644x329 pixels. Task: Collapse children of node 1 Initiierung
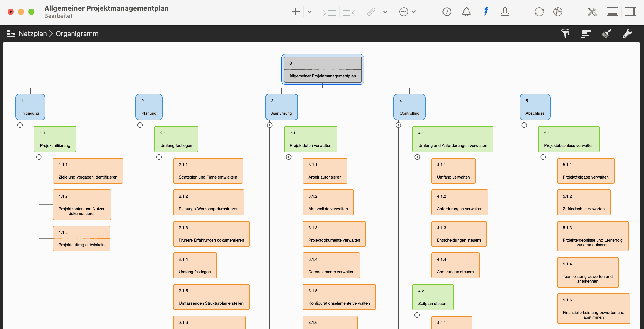20,125
